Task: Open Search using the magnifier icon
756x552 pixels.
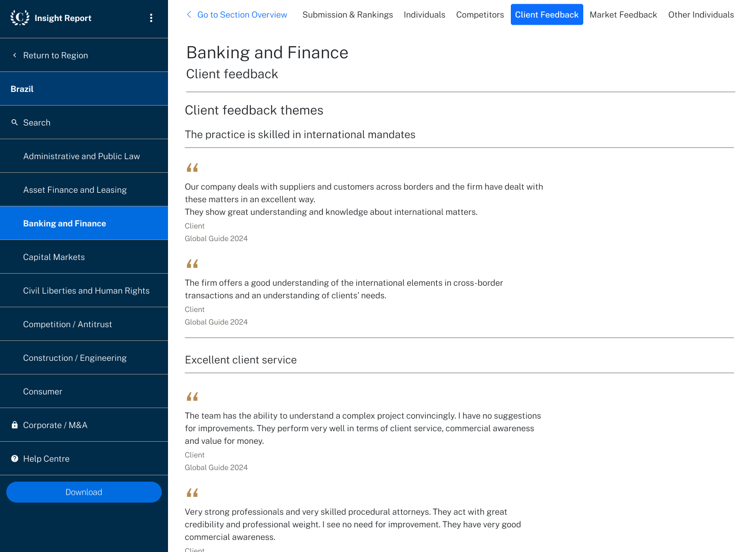Action: [x=15, y=122]
